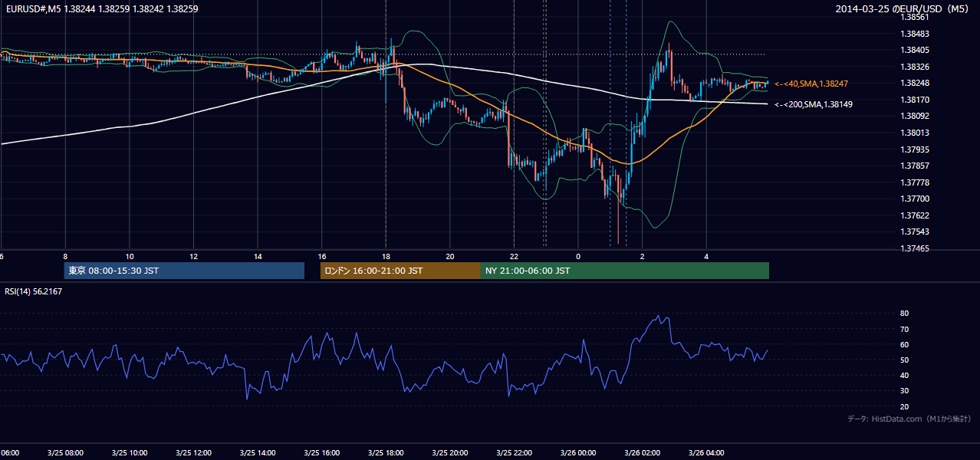Click price axis value 1.37857
Image resolution: width=980 pixels, height=460 pixels.
(915, 166)
